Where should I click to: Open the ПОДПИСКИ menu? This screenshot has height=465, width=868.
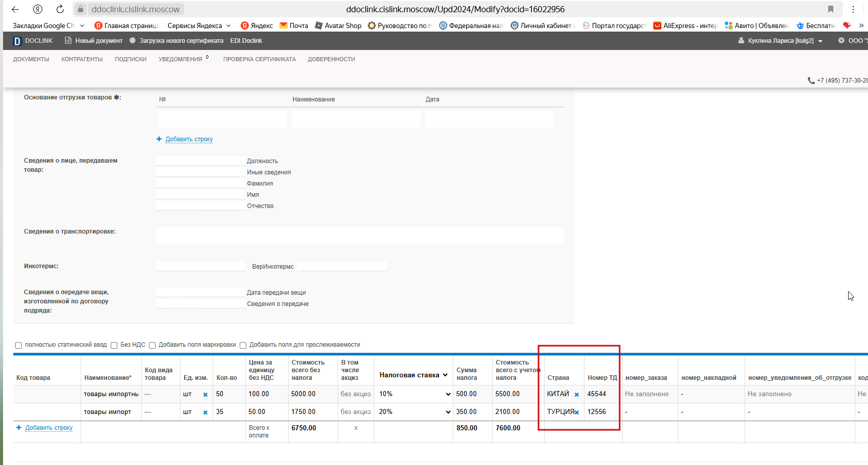tap(131, 59)
